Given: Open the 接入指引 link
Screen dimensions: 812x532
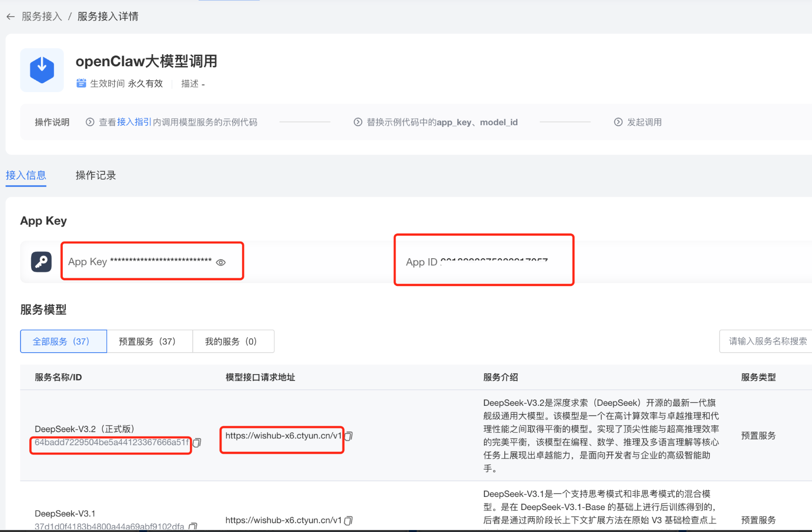Looking at the screenshot, I should pyautogui.click(x=134, y=122).
